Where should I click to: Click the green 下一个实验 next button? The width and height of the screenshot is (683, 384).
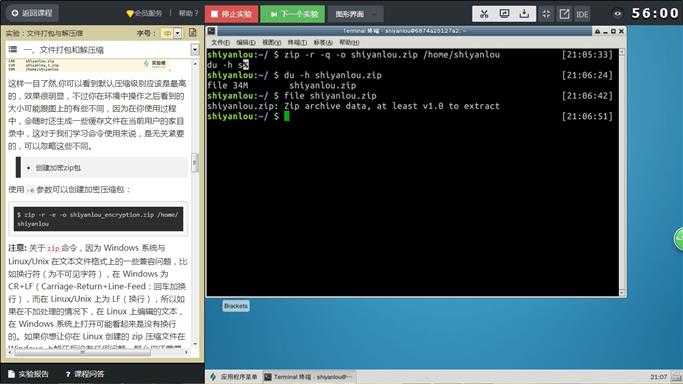[x=293, y=14]
